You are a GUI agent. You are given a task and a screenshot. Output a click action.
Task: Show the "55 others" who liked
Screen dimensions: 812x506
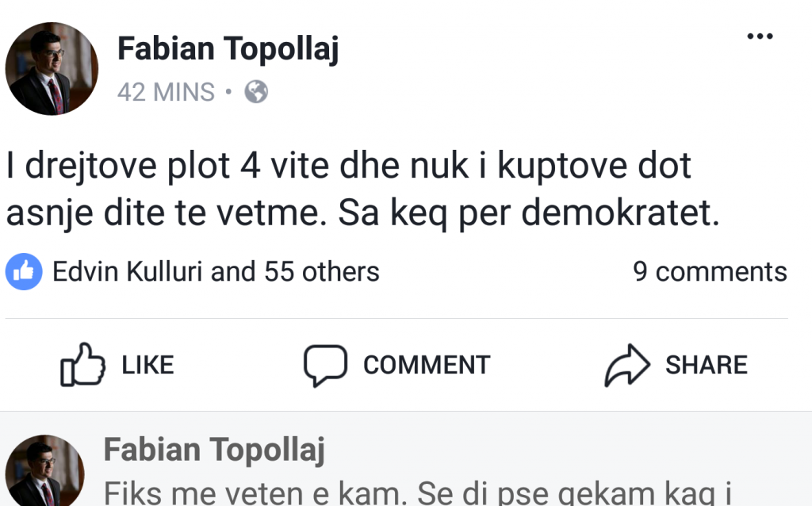[x=321, y=272]
